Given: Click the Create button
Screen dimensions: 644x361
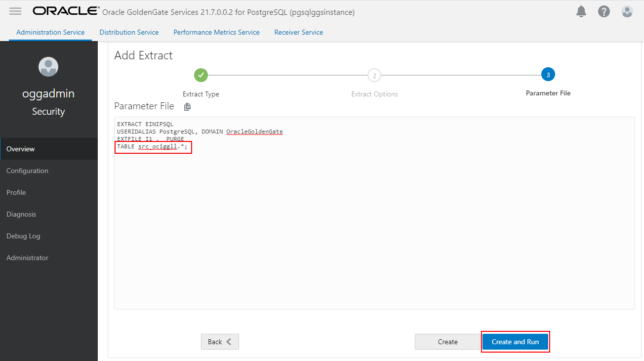Looking at the screenshot, I should tap(447, 342).
